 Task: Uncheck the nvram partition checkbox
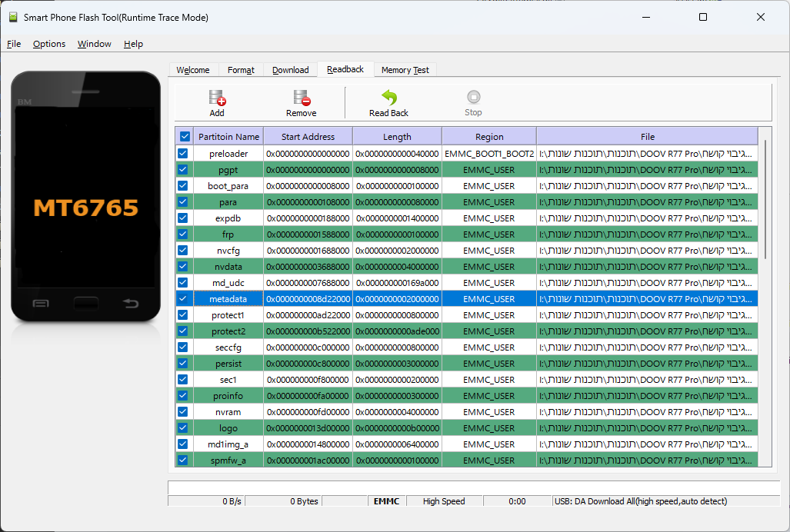coord(183,412)
